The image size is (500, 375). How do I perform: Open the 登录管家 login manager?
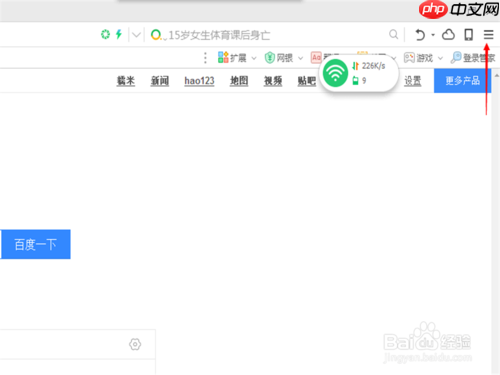click(x=473, y=58)
